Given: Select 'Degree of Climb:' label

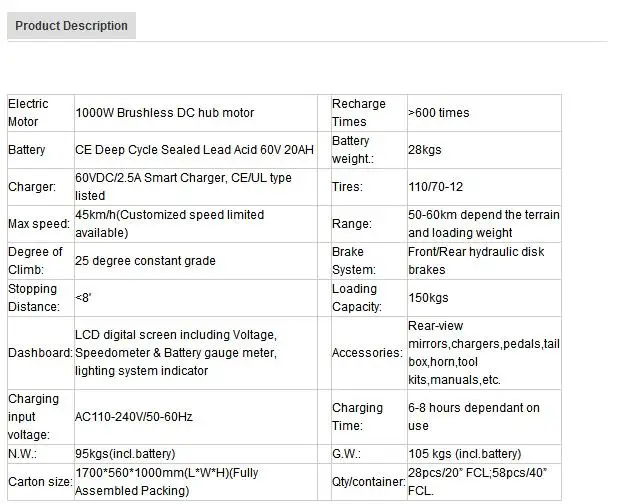Looking at the screenshot, I should pos(35,261).
